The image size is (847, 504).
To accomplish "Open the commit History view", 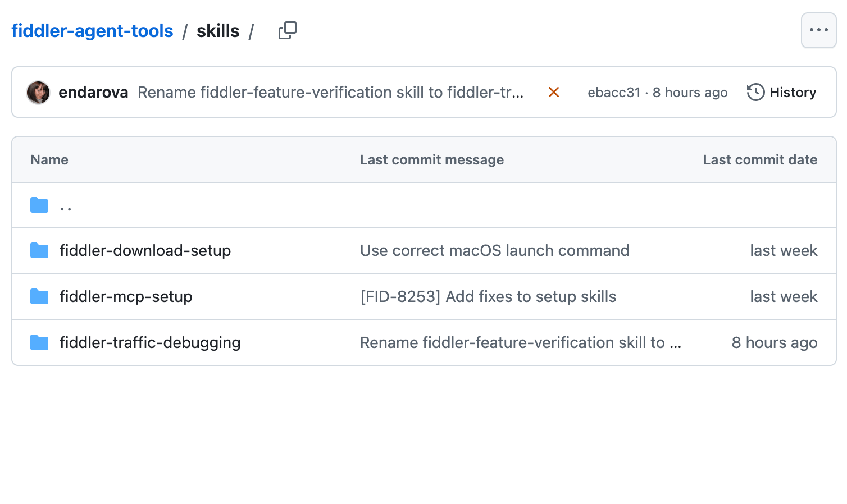I will [x=793, y=92].
